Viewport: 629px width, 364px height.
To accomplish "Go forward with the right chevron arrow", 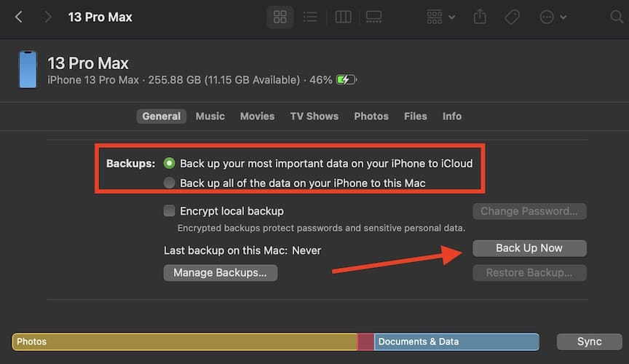I will coord(48,17).
